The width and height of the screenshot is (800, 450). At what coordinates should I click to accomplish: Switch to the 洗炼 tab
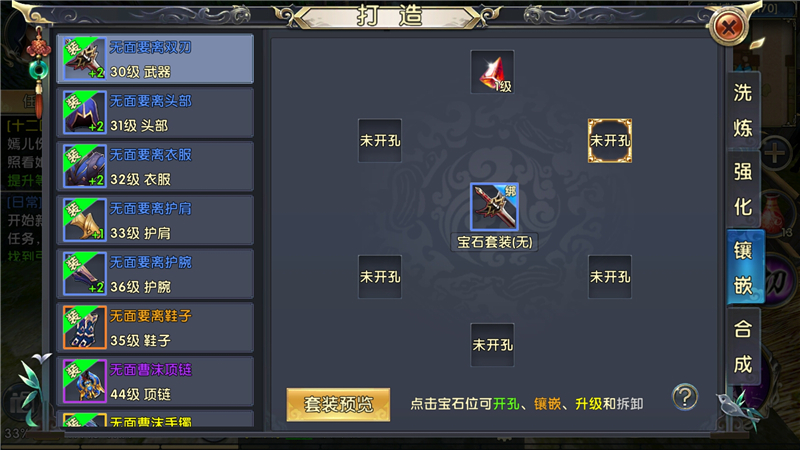743,110
